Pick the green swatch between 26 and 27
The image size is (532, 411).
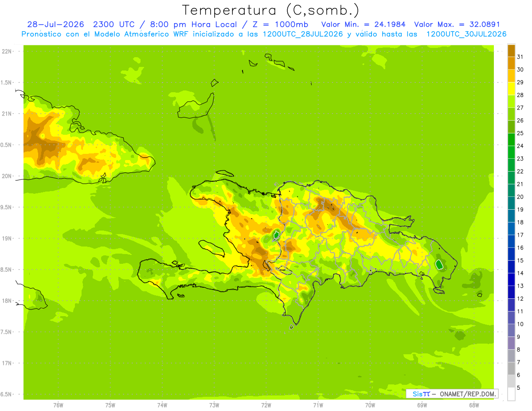pyautogui.click(x=511, y=114)
